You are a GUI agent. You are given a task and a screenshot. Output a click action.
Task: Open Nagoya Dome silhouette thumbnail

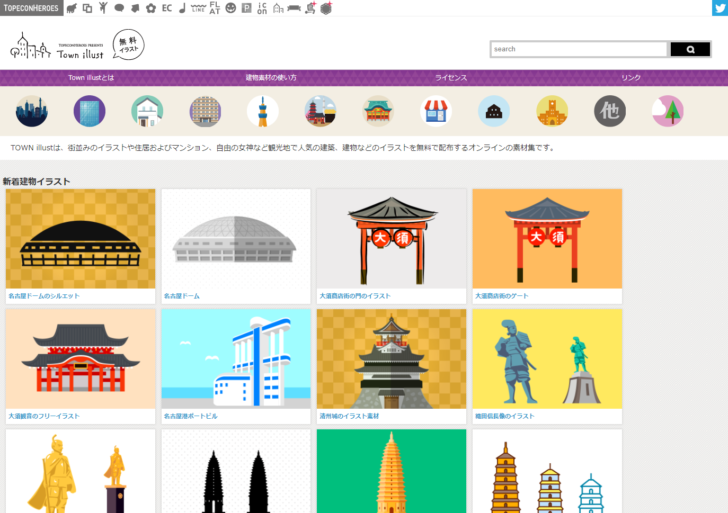pos(80,239)
